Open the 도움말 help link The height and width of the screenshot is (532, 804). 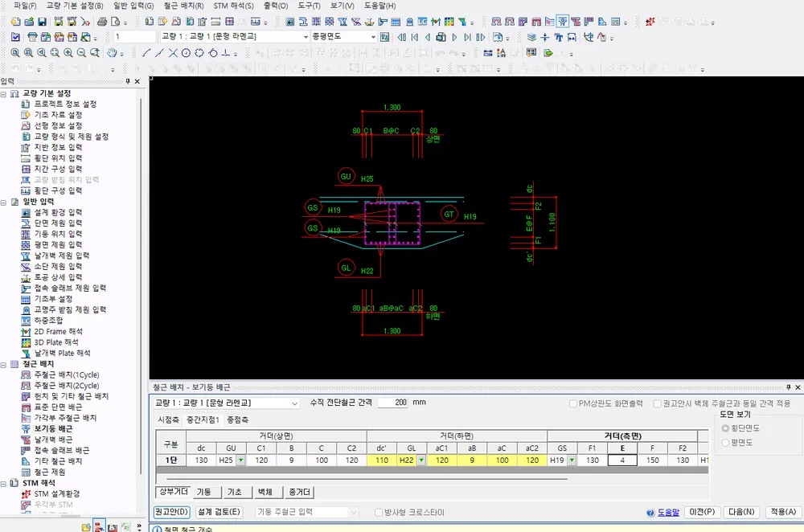coord(668,512)
